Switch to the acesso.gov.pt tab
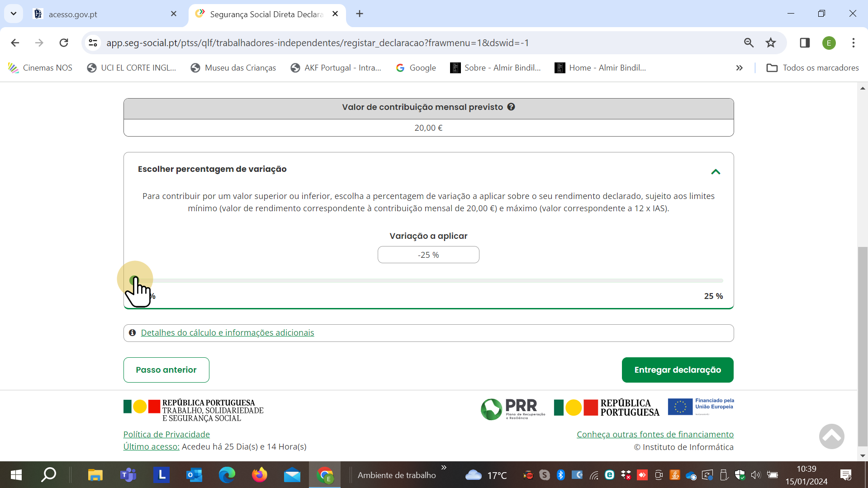Viewport: 868px width, 488px height. point(104,14)
